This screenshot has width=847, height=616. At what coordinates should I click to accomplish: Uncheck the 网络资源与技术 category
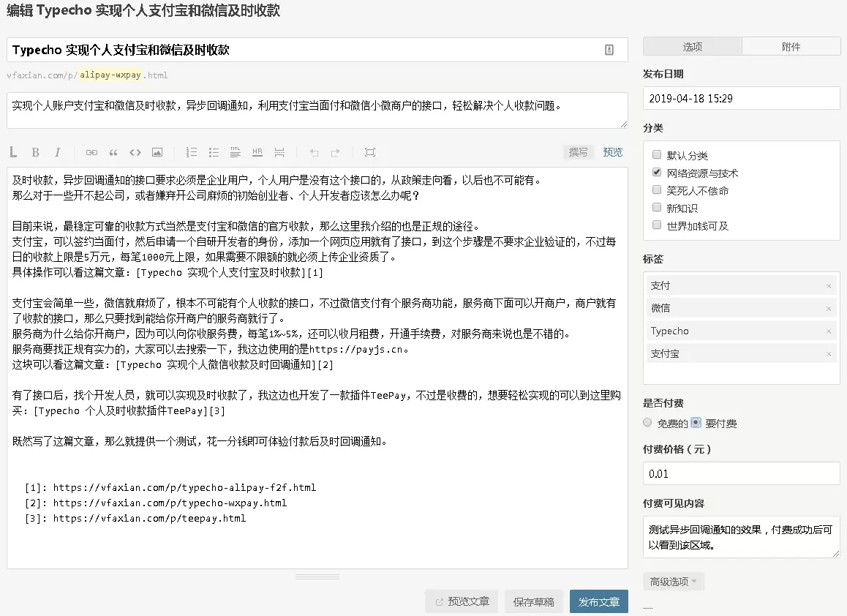pyautogui.click(x=657, y=173)
